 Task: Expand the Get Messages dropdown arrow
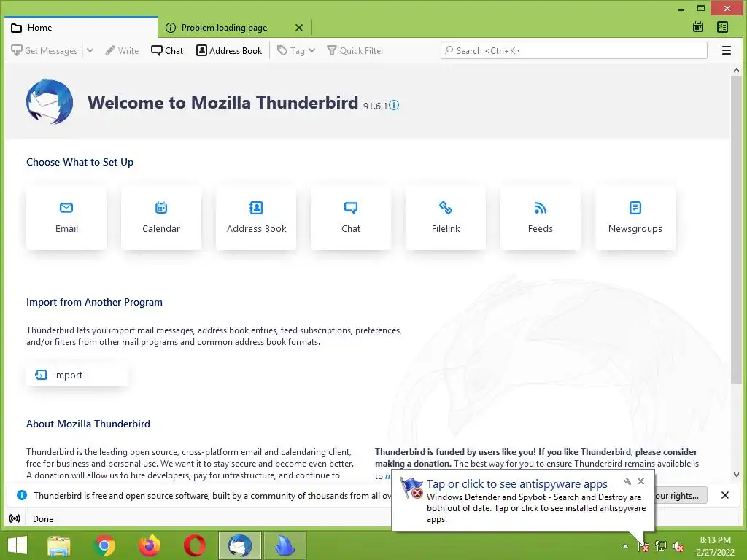[90, 50]
